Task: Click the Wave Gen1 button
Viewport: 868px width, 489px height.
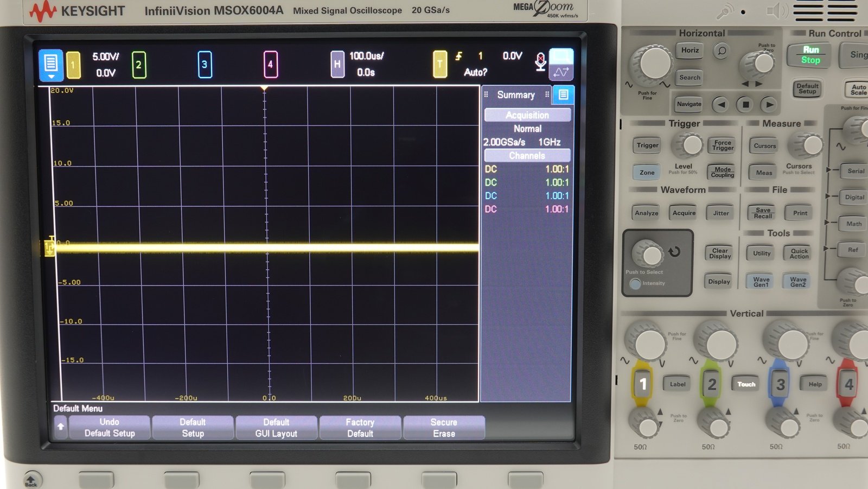Action: click(761, 282)
